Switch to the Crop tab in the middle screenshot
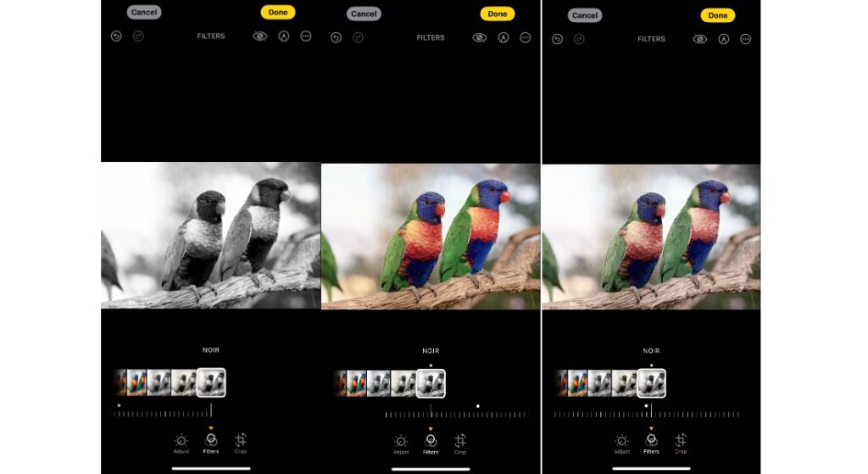The image size is (868, 474). [460, 443]
